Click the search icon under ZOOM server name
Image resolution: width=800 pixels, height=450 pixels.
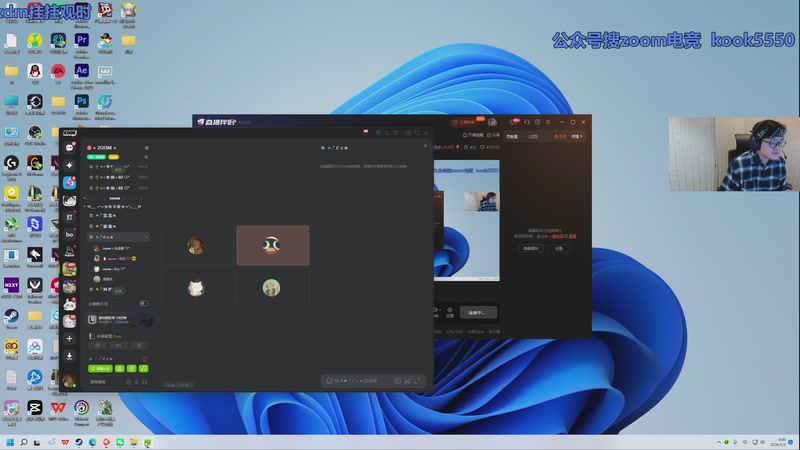click(147, 157)
